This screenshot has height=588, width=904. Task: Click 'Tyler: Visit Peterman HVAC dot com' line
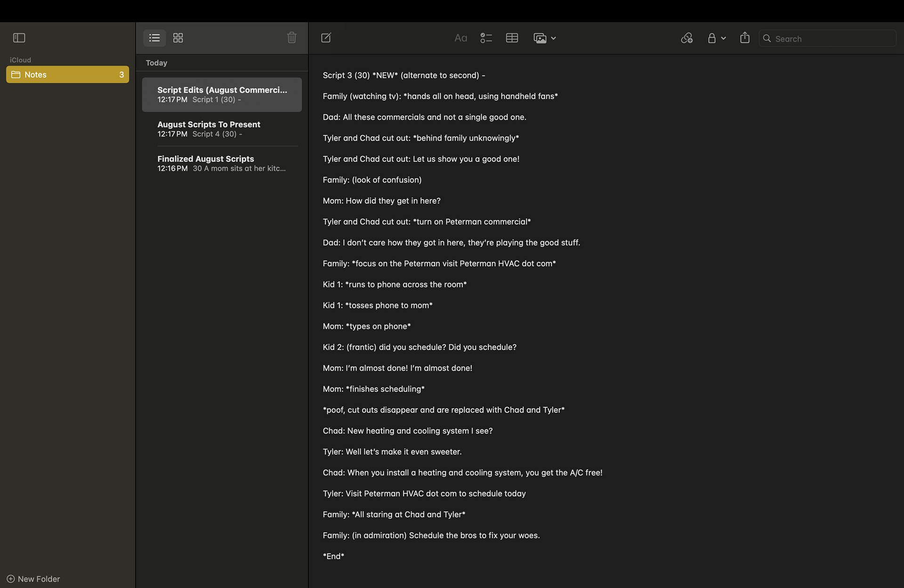(424, 493)
